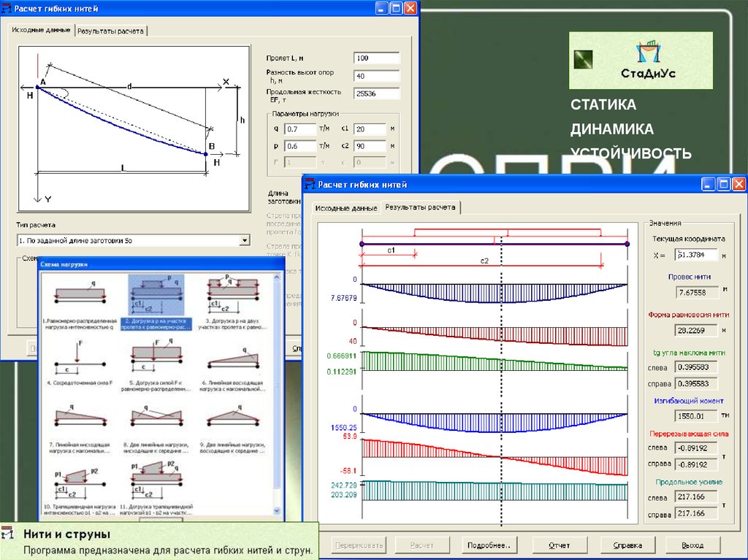Choose load scheme 2 with partial load p
Screen dimensions: 748x560
pyautogui.click(x=156, y=294)
